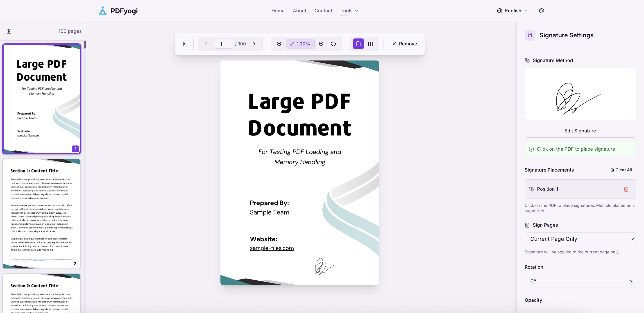The image size is (644, 313).
Task: Collapse the thumbnail sidebar panel icon
Action: tap(9, 31)
